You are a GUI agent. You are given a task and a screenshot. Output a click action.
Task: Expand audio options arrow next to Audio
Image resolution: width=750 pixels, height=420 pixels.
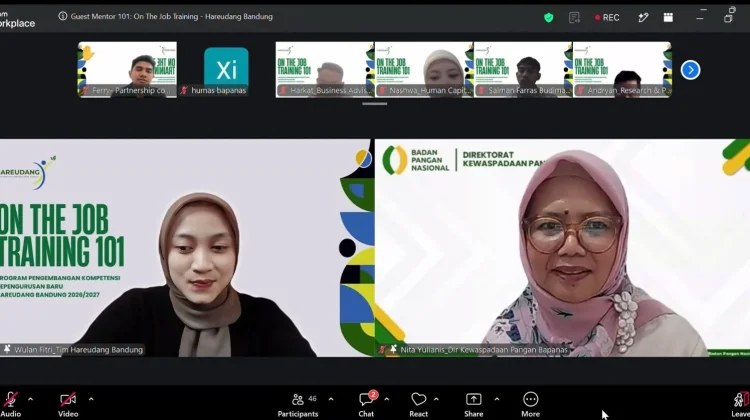31,399
